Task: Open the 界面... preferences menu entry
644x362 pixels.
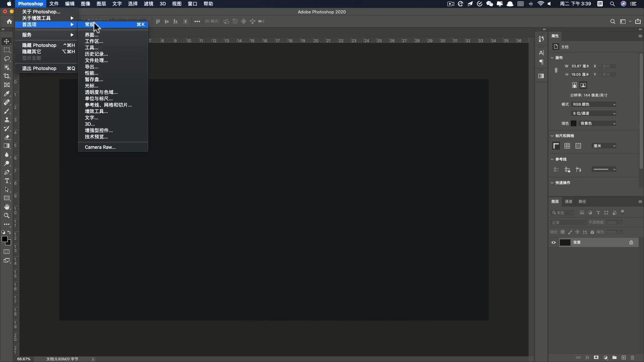Action: click(92, 35)
